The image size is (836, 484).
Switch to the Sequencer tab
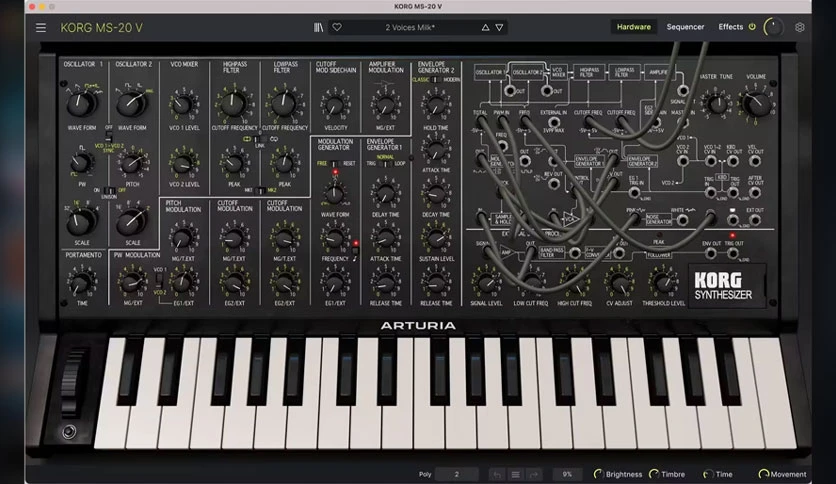tap(685, 27)
